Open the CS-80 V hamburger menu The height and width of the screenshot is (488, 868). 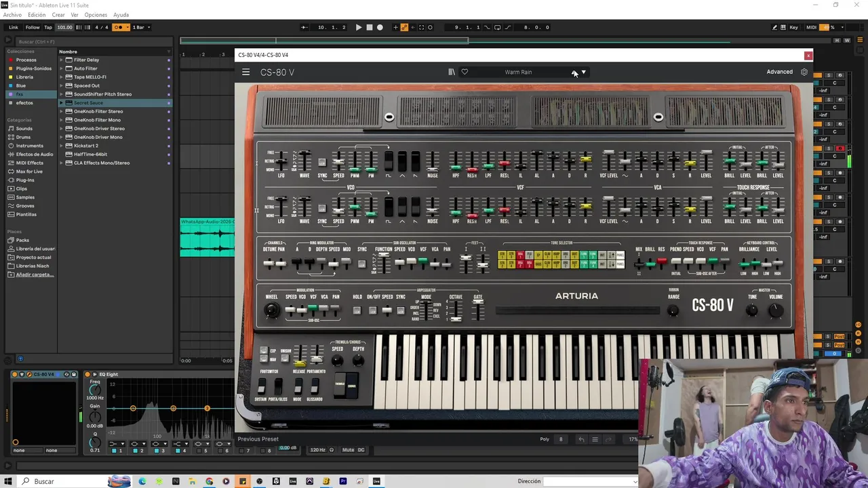tap(245, 72)
